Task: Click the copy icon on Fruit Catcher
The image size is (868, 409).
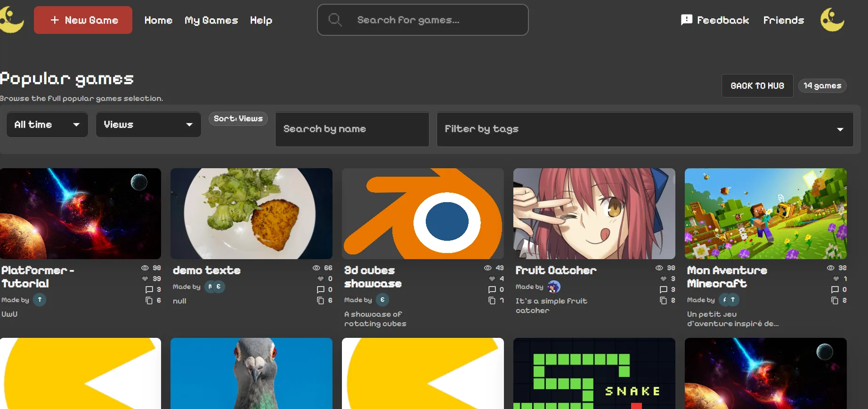Action: (x=664, y=300)
